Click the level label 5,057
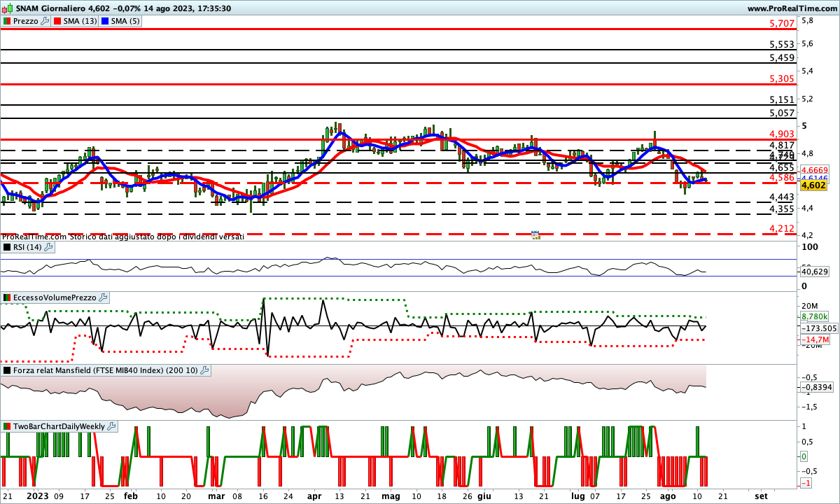 [781, 112]
